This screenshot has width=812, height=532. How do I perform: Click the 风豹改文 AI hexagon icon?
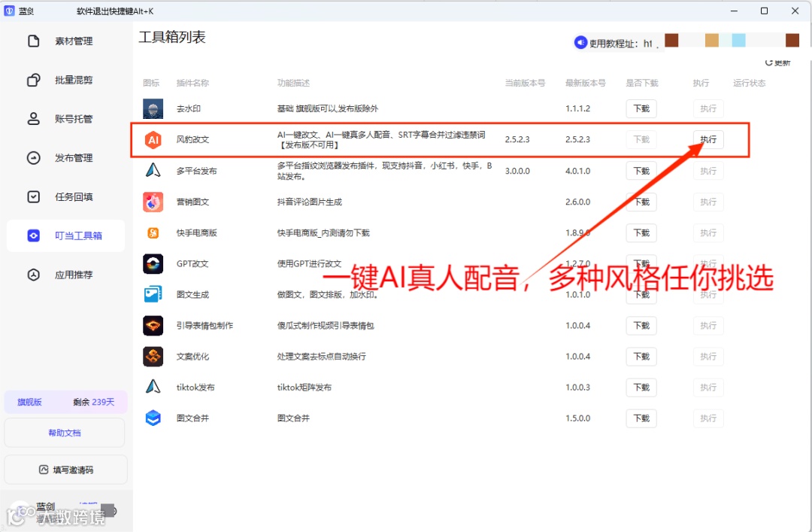click(x=153, y=139)
